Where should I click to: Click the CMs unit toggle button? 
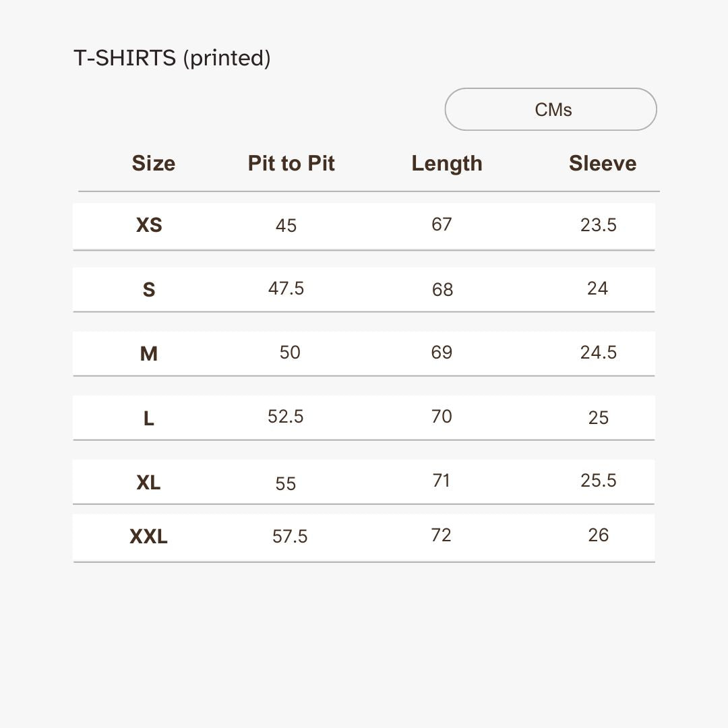(551, 109)
